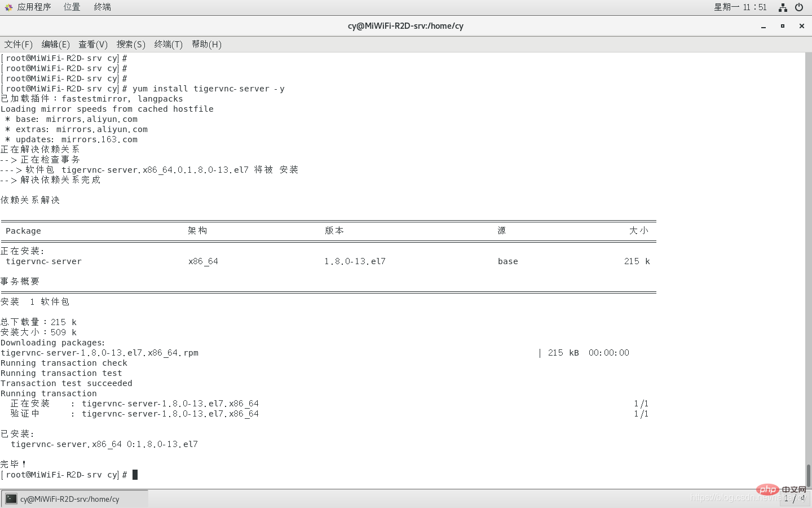812x508 pixels.
Task: Open the 帮助(H) menu
Action: [x=206, y=44]
